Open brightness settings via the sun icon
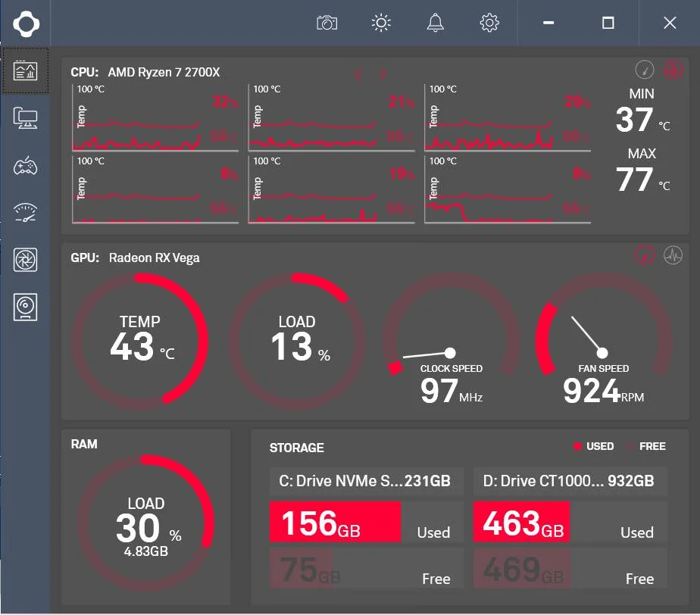The image size is (700, 615). (381, 23)
